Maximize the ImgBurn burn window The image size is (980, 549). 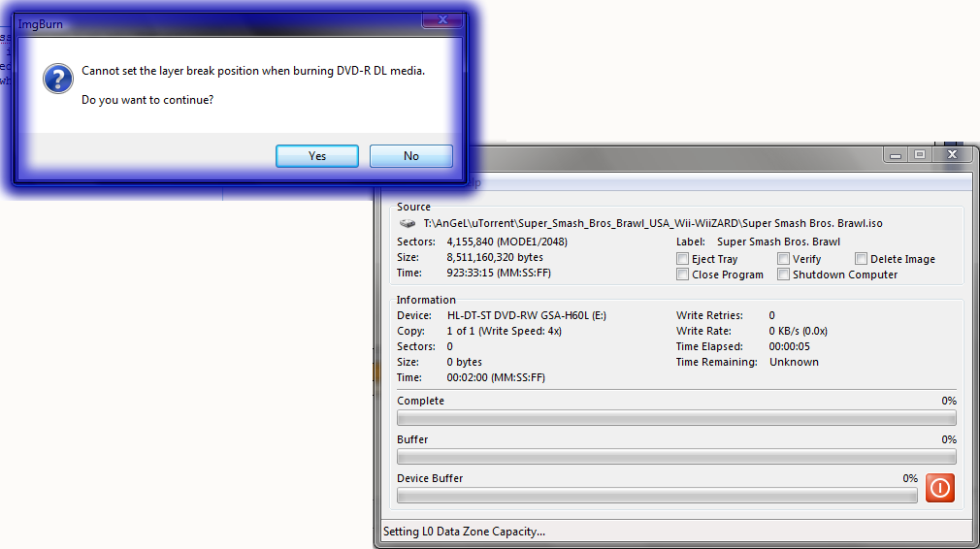tap(919, 154)
